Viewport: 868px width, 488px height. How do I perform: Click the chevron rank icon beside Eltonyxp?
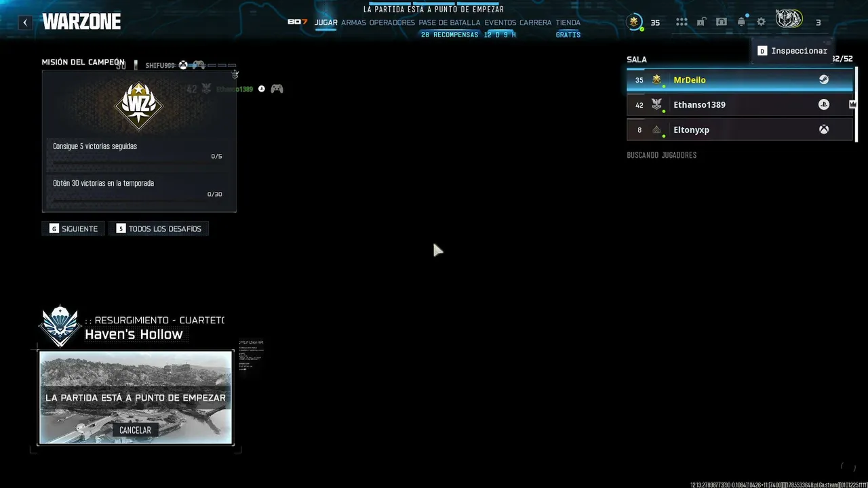coord(656,129)
